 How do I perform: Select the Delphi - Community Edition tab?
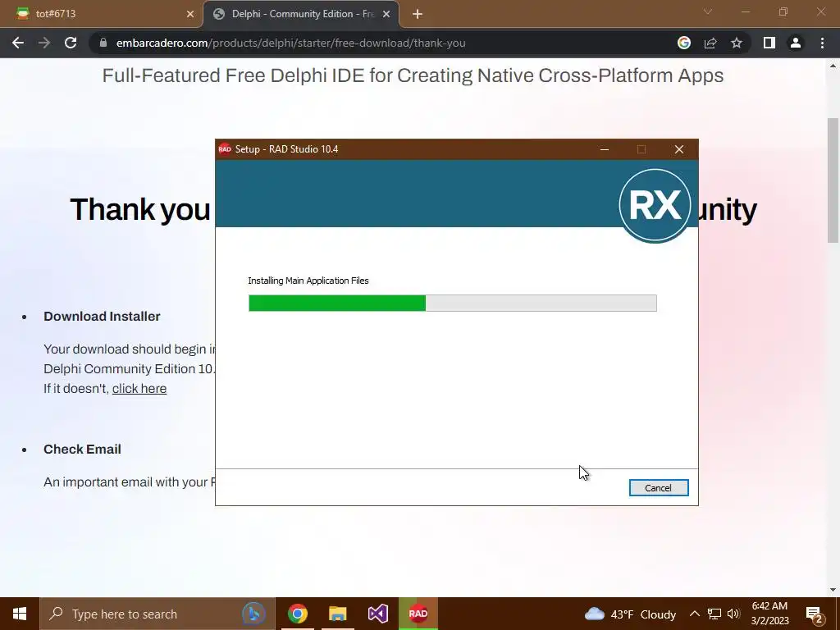(300, 14)
